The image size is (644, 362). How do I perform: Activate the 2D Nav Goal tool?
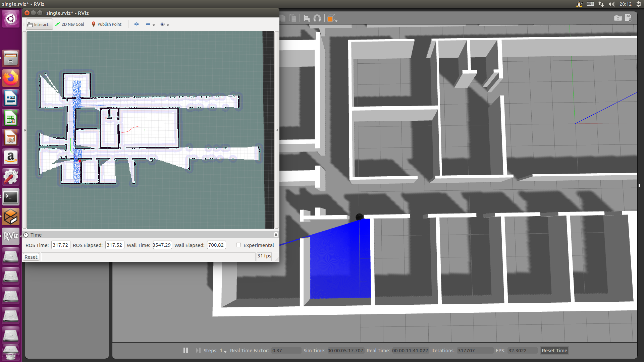70,24
